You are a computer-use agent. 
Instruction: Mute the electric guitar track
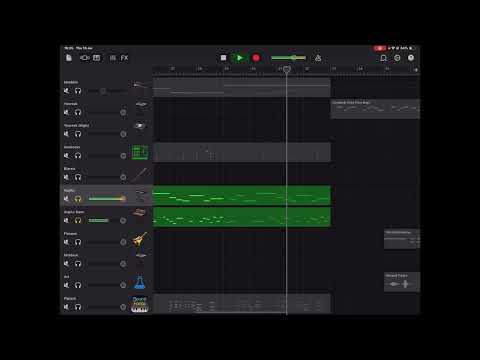66,242
